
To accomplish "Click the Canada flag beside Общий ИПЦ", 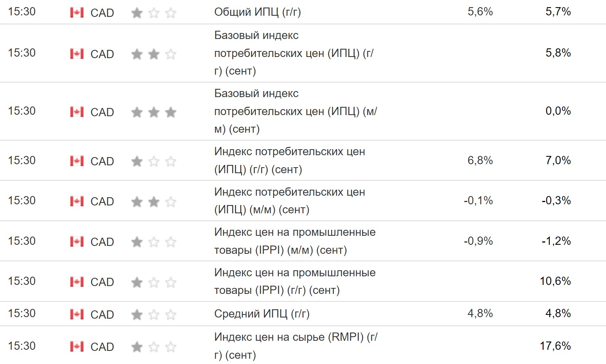I will point(77,13).
